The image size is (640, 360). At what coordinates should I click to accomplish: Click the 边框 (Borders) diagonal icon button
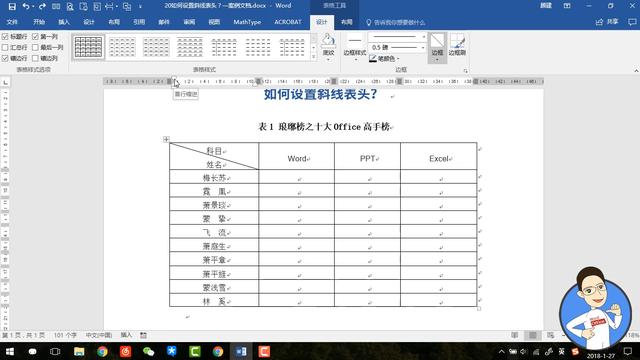(x=437, y=41)
